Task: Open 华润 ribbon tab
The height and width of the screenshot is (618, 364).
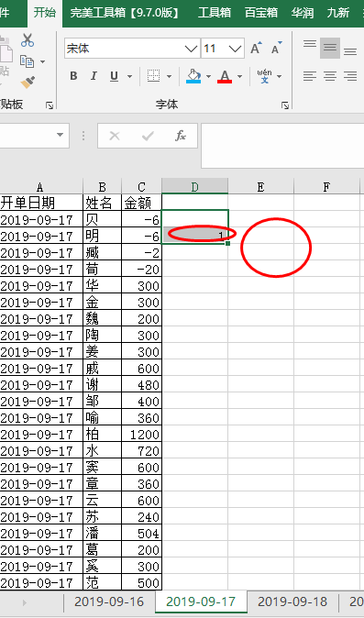Action: (x=303, y=13)
